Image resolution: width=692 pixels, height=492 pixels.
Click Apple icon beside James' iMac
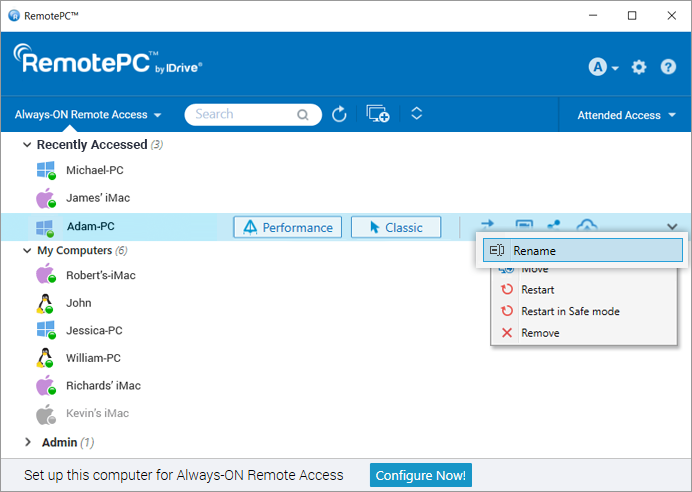(46, 198)
